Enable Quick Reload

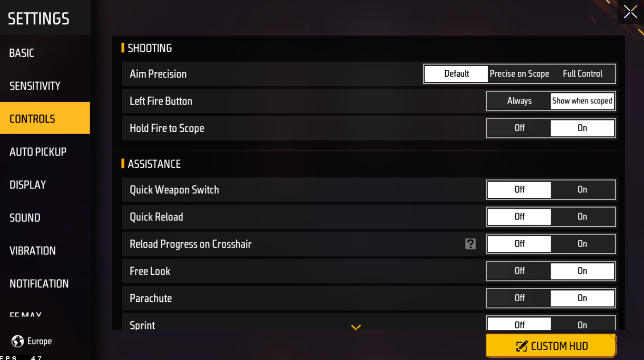coord(582,217)
